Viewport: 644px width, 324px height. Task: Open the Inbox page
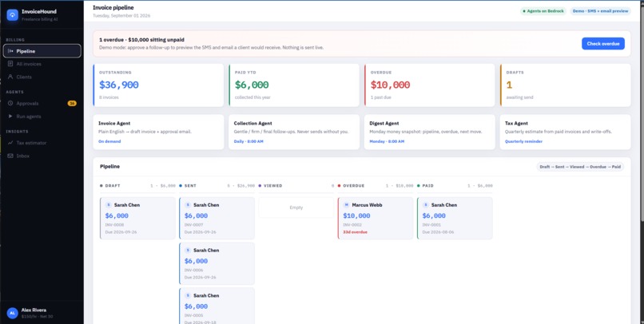pos(42,156)
